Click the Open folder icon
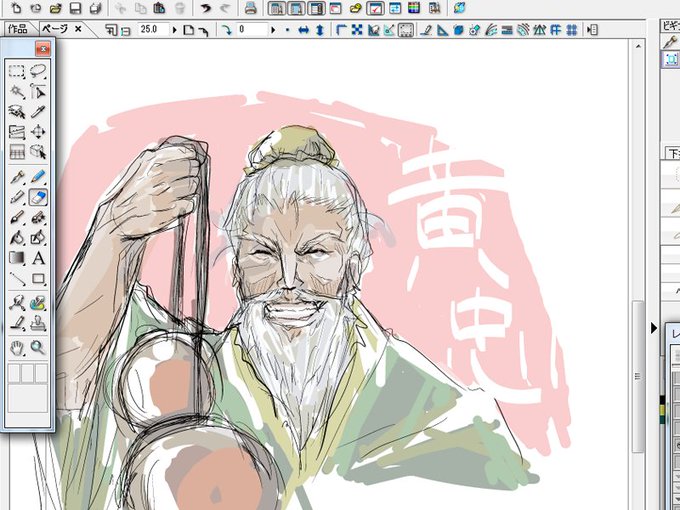This screenshot has width=680, height=510. pos(56,8)
